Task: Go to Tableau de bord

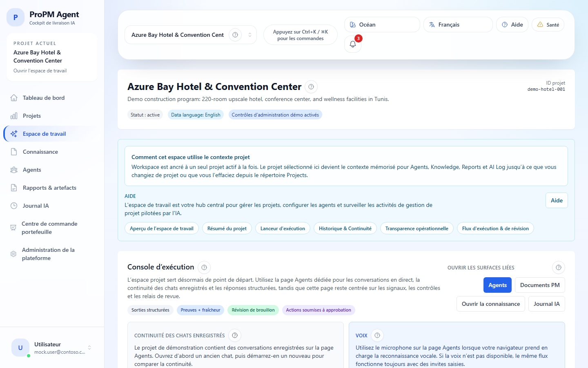Action: (x=43, y=98)
